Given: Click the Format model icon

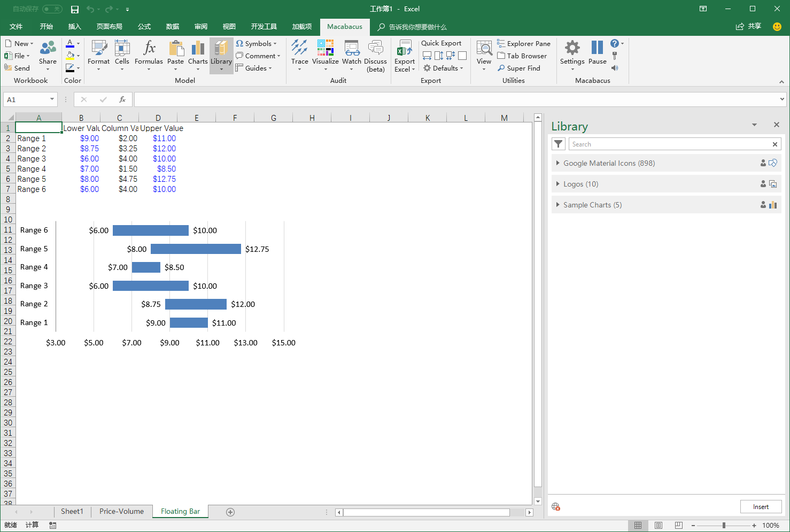Looking at the screenshot, I should pos(99,49).
